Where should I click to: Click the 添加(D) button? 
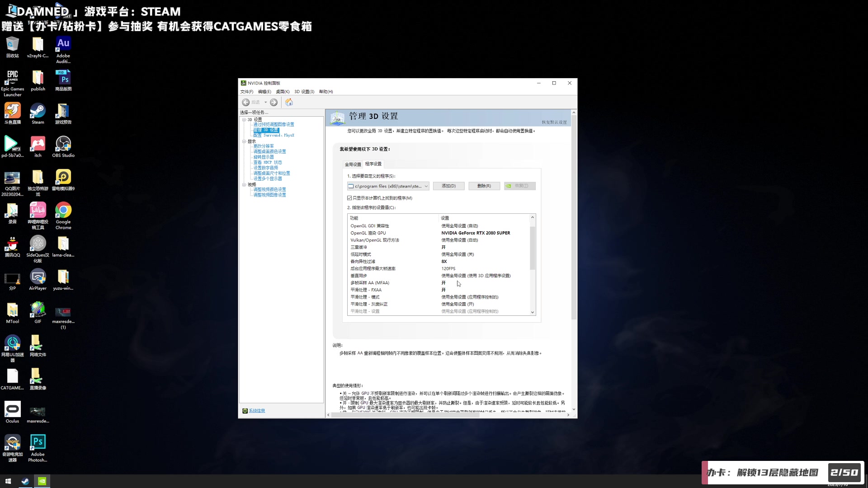[449, 186]
